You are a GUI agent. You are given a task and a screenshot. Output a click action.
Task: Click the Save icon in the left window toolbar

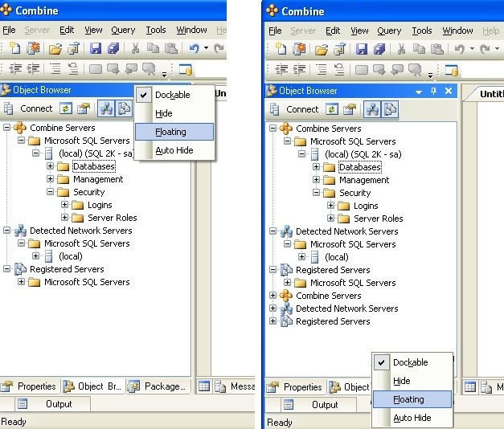(96, 49)
